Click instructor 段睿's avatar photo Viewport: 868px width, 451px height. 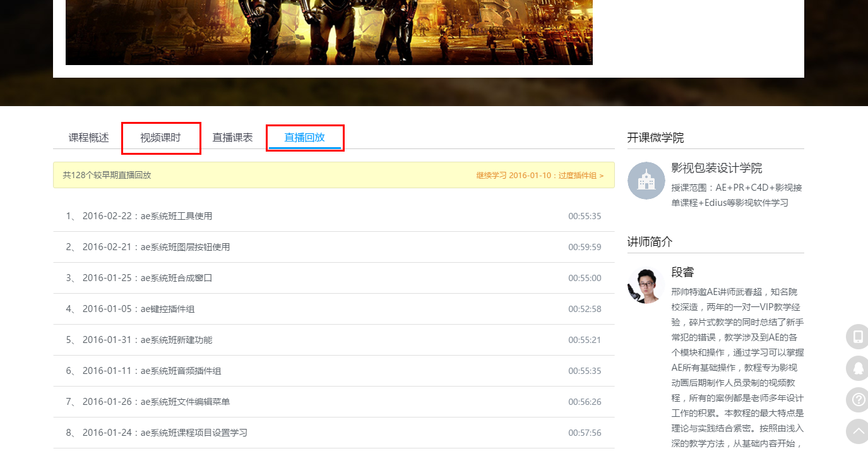click(646, 285)
